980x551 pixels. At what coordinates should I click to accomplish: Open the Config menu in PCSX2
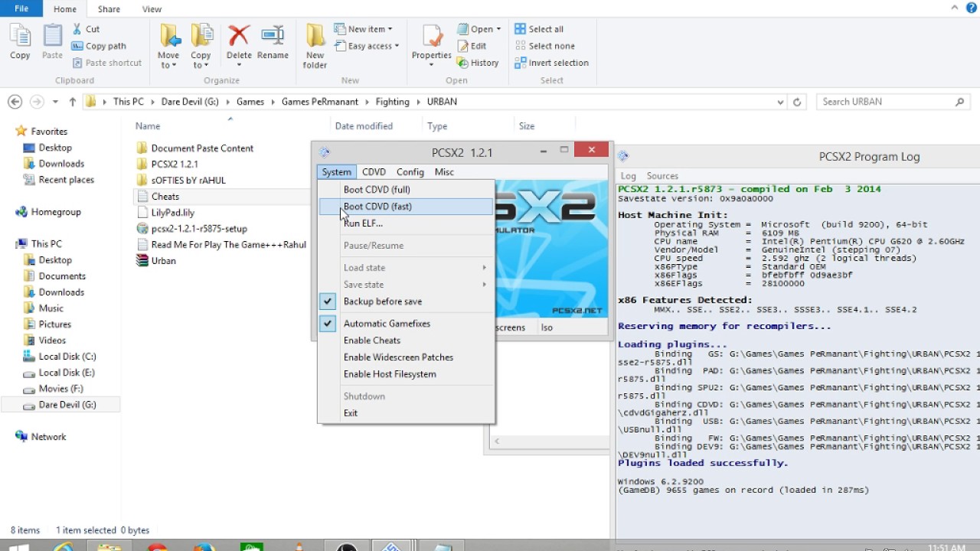point(410,172)
